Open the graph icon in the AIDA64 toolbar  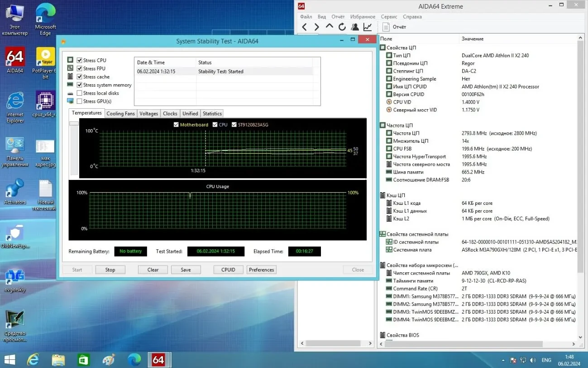pyautogui.click(x=367, y=27)
